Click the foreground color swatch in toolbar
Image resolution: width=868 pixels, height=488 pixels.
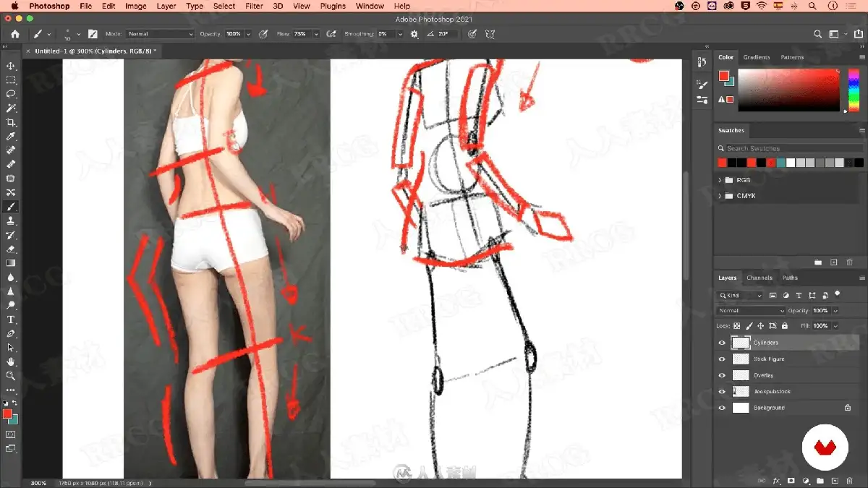[x=7, y=414]
